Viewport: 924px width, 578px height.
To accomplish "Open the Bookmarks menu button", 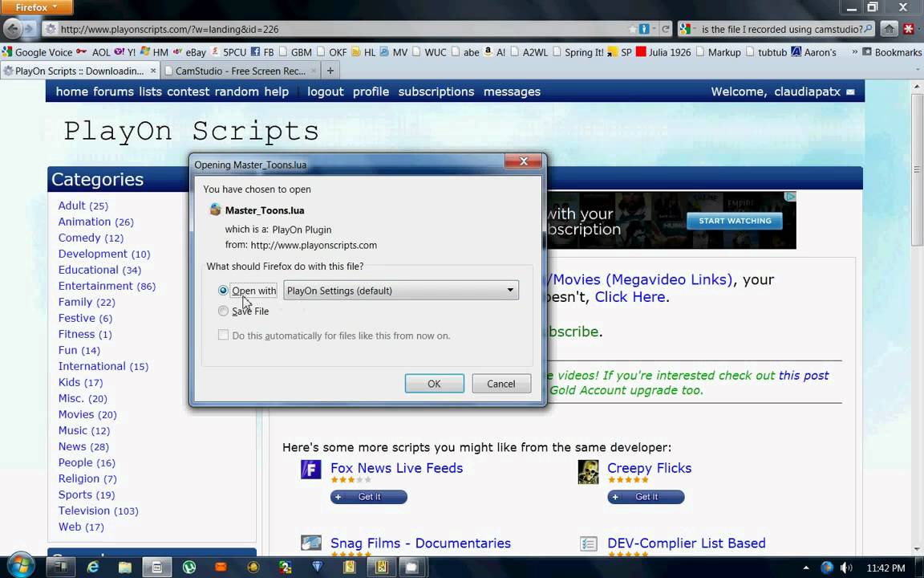I will pyautogui.click(x=892, y=52).
